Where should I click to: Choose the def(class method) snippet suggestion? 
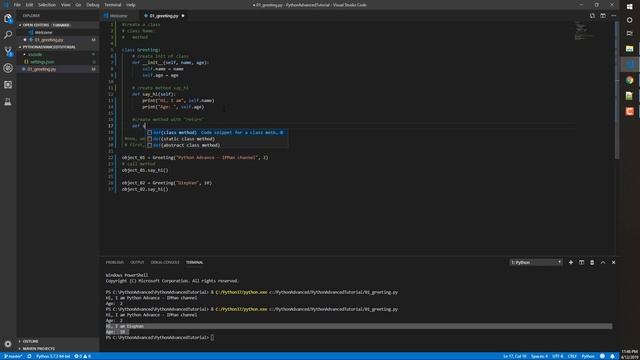pos(217,133)
